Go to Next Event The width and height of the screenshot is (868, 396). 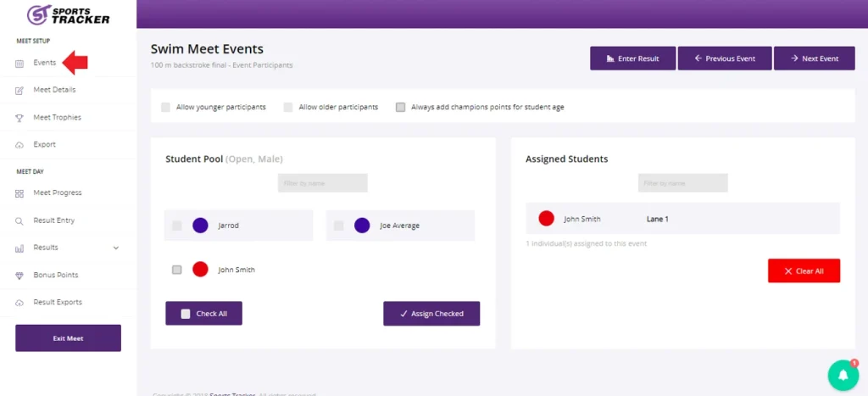(x=814, y=59)
